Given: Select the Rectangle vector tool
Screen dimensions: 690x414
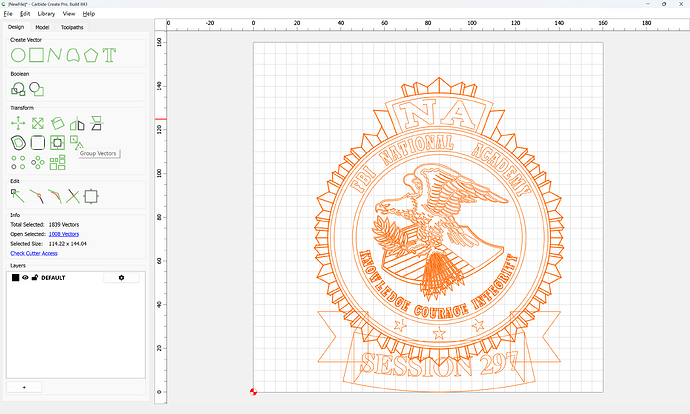Looking at the screenshot, I should tap(37, 55).
